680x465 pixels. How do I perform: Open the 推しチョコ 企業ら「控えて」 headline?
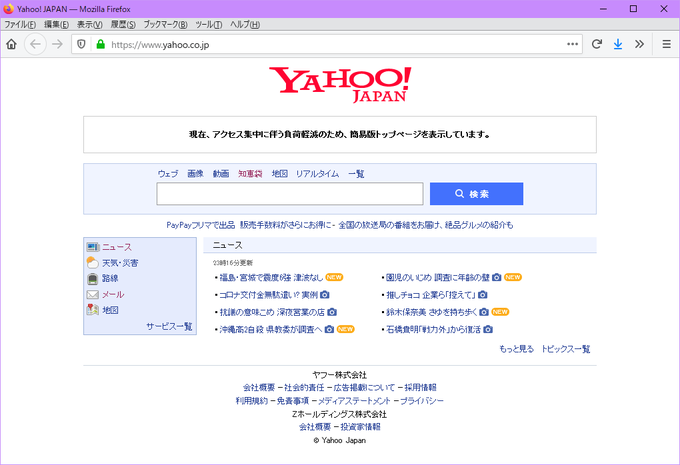pyautogui.click(x=431, y=295)
